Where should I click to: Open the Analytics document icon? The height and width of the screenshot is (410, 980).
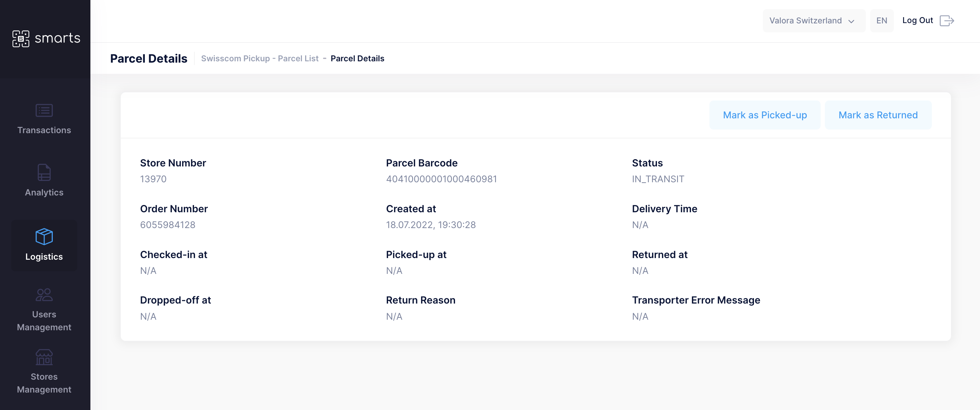pyautogui.click(x=44, y=172)
